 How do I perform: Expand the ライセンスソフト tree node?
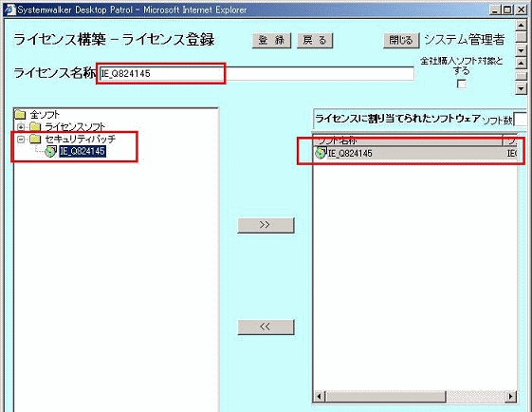coord(21,127)
